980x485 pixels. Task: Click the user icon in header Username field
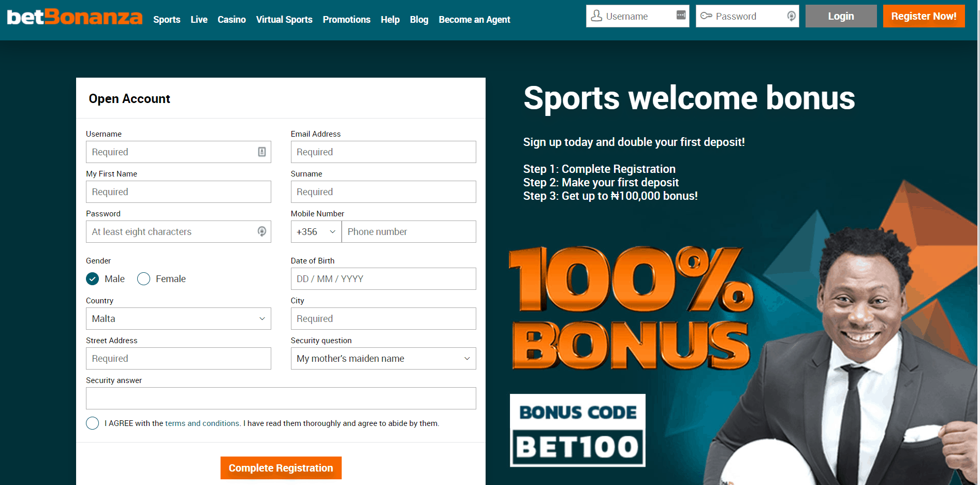(x=596, y=16)
